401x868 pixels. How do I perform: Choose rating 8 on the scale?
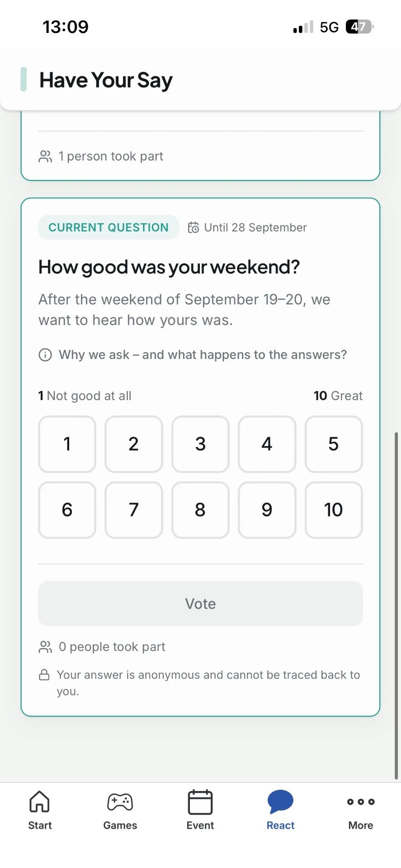click(200, 510)
